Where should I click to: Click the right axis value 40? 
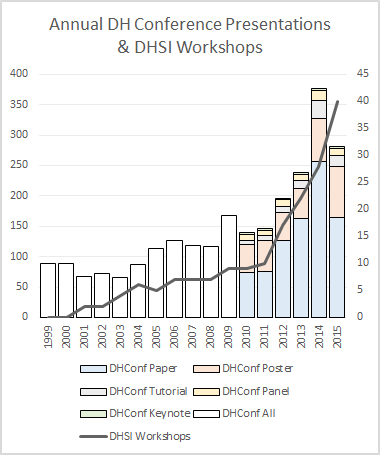click(363, 100)
